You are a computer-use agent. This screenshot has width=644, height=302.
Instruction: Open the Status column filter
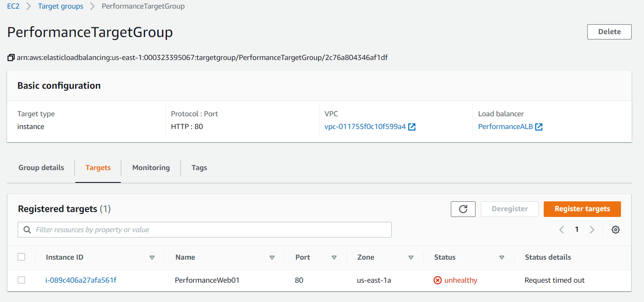(502, 257)
